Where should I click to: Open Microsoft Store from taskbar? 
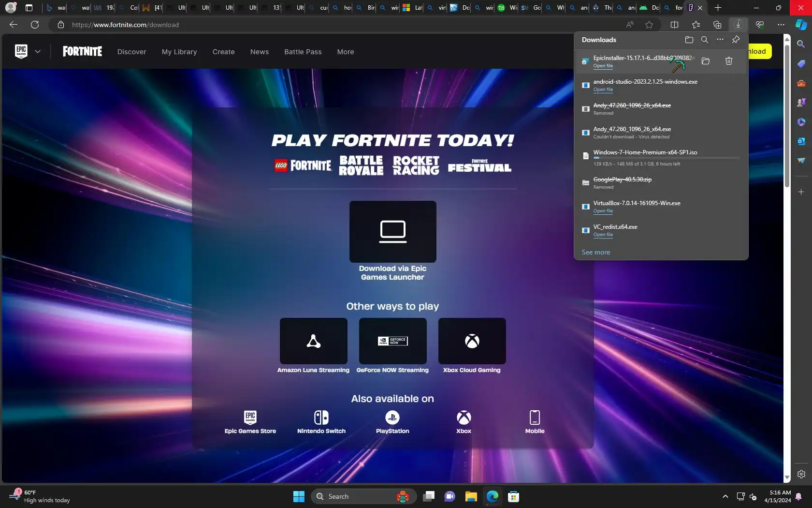(x=513, y=496)
